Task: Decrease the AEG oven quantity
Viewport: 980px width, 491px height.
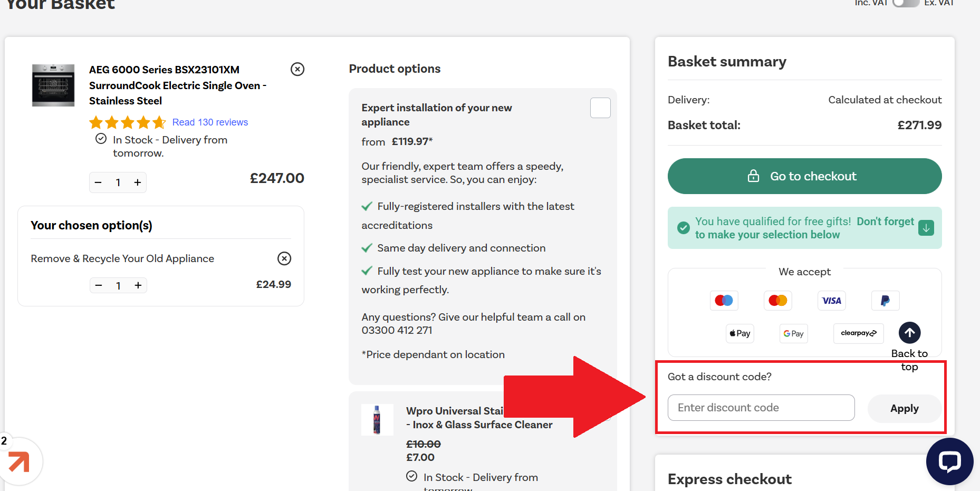Action: (98, 182)
